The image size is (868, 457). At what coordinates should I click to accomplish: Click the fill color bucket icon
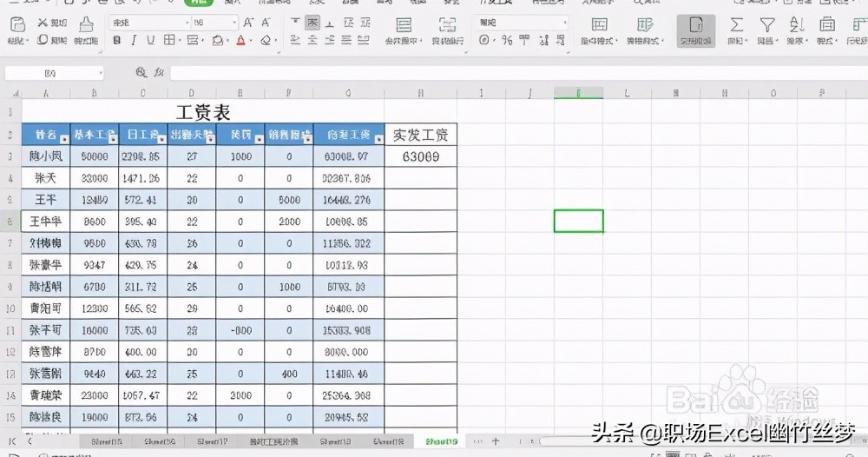[218, 40]
